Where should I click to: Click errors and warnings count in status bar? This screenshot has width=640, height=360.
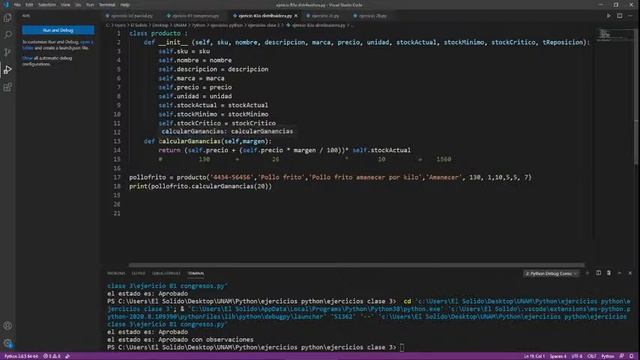(52, 356)
